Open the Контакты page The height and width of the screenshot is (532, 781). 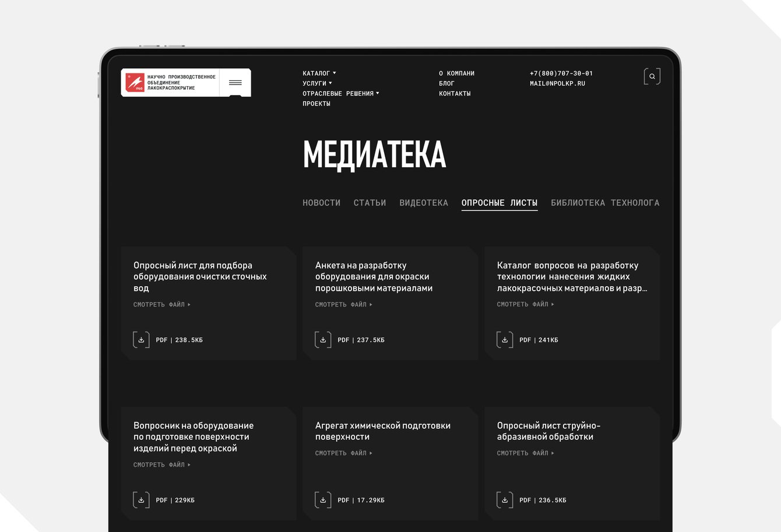point(455,93)
